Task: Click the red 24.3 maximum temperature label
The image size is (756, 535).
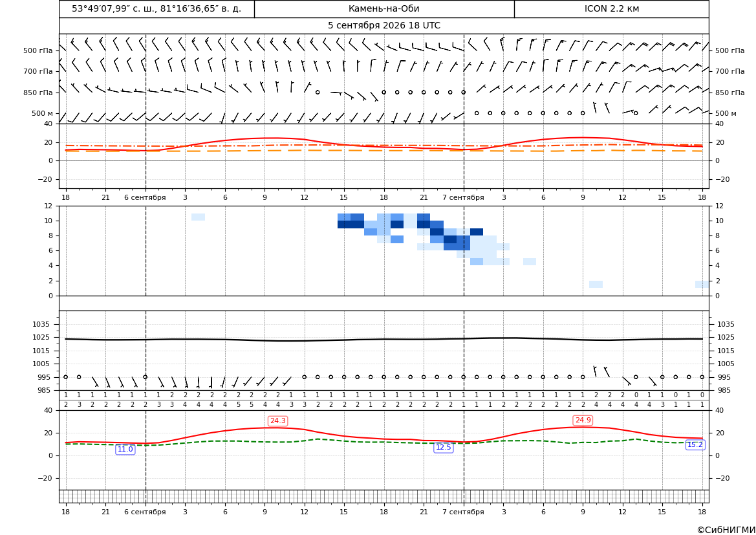Action: 277,420
